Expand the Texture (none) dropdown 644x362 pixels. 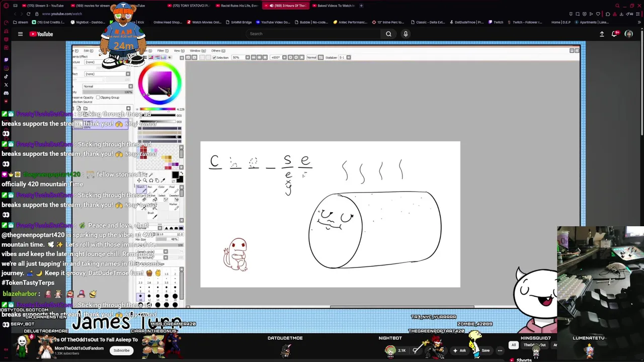[107, 62]
